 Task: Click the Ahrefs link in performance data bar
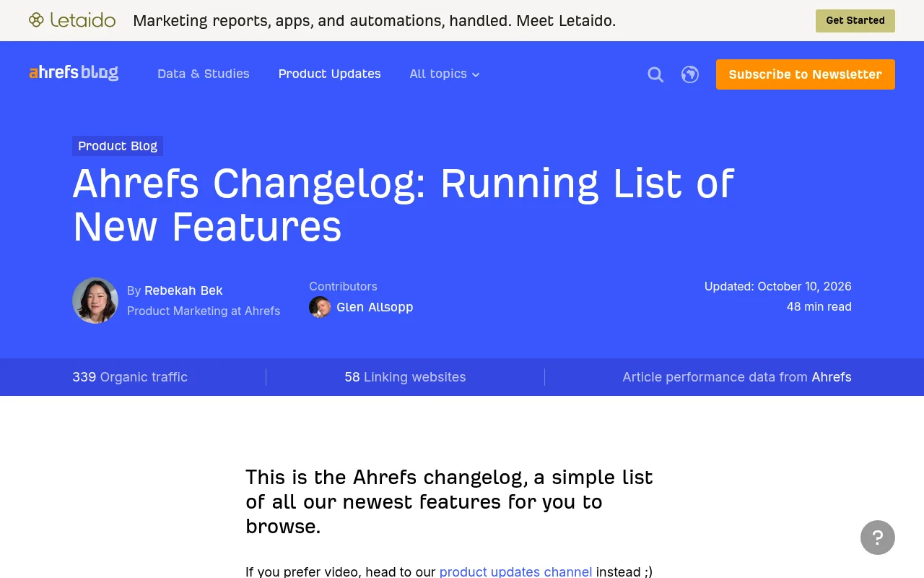coord(832,377)
